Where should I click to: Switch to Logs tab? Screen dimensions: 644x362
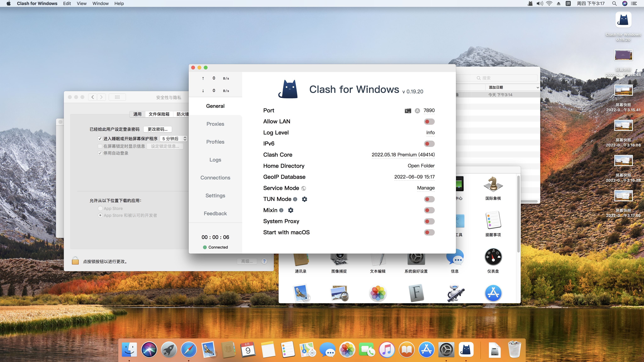pos(215,160)
